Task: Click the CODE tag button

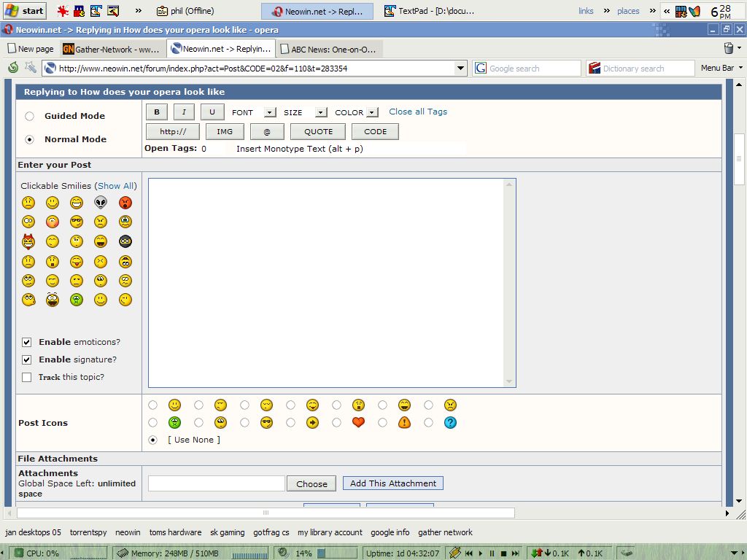Action: (x=376, y=131)
